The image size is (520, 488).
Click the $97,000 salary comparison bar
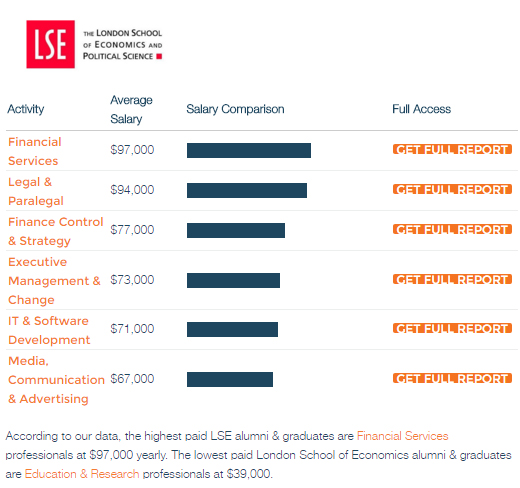coord(249,150)
